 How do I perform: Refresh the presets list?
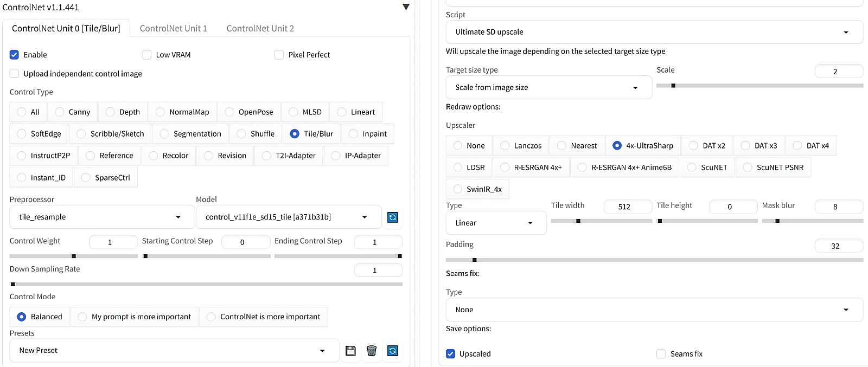point(393,351)
